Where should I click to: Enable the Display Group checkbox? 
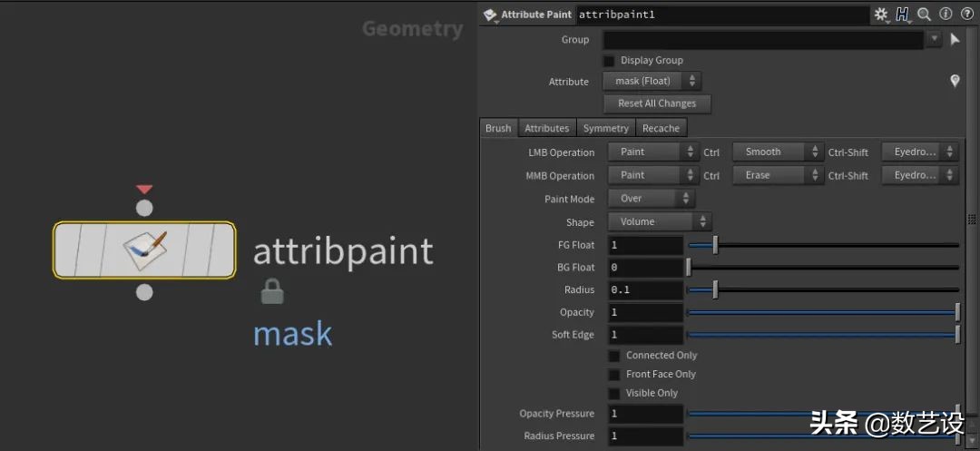pyautogui.click(x=610, y=61)
